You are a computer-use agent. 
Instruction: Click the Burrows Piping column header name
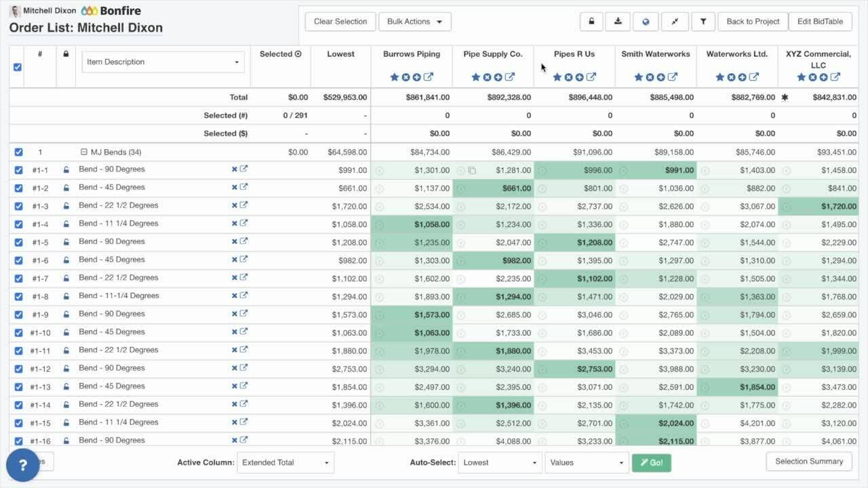[x=412, y=54]
